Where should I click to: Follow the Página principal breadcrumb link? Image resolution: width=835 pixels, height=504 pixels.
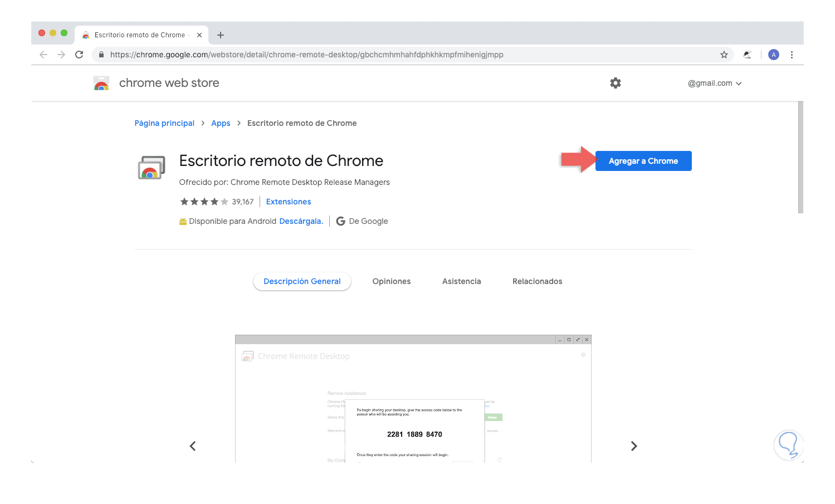(x=164, y=123)
